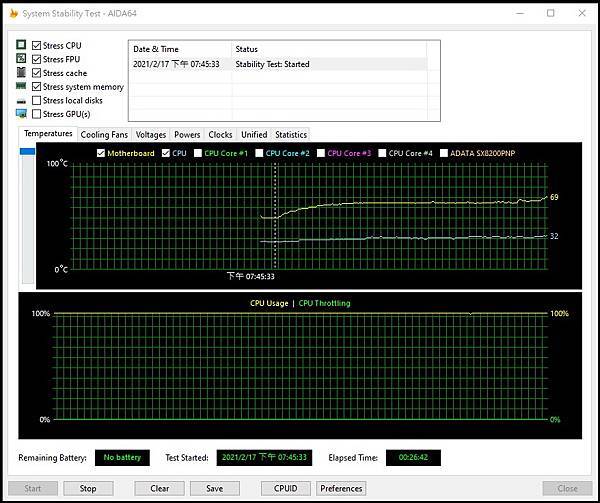This screenshot has height=503, width=600.
Task: Click the monitor icon beside Stress GPU(s)
Action: click(21, 114)
